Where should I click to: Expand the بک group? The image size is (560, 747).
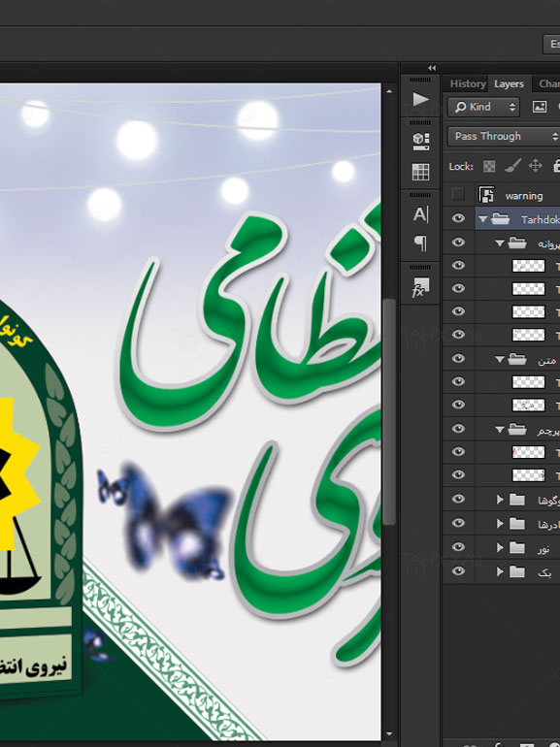tap(500, 571)
